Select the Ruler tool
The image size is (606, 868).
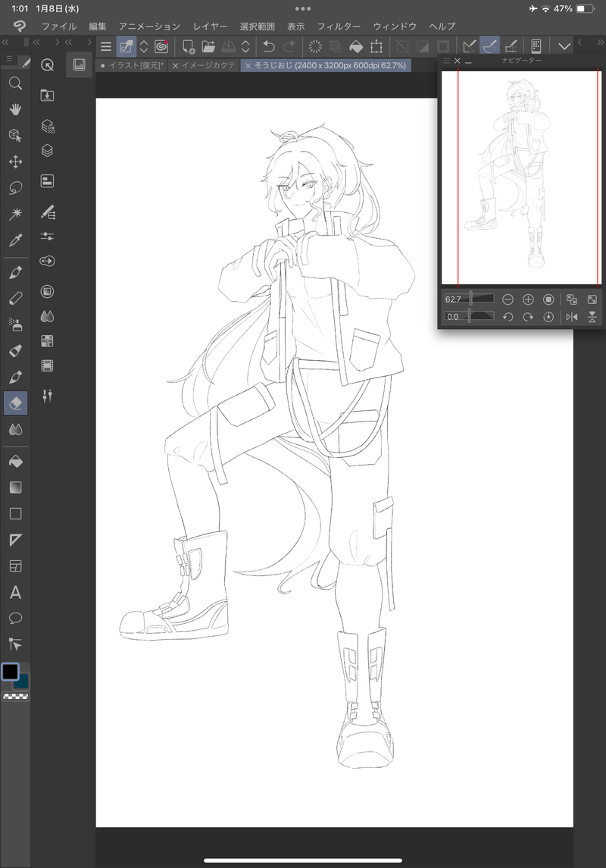point(15,540)
